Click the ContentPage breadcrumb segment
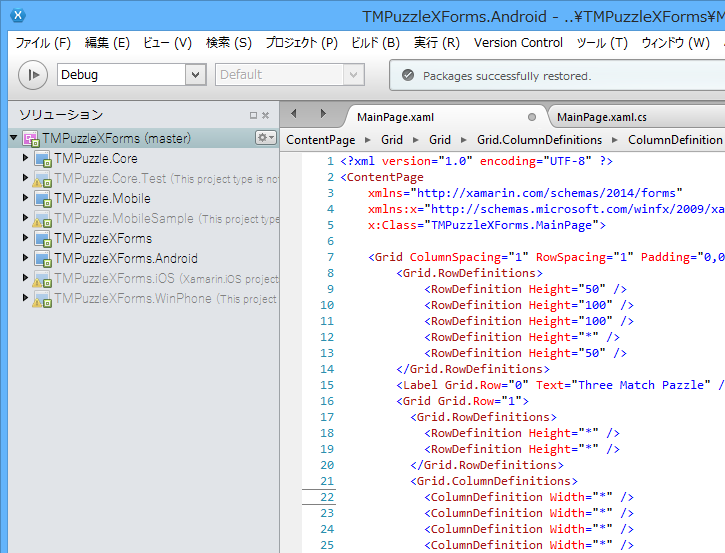This screenshot has width=725, height=553. [320, 140]
